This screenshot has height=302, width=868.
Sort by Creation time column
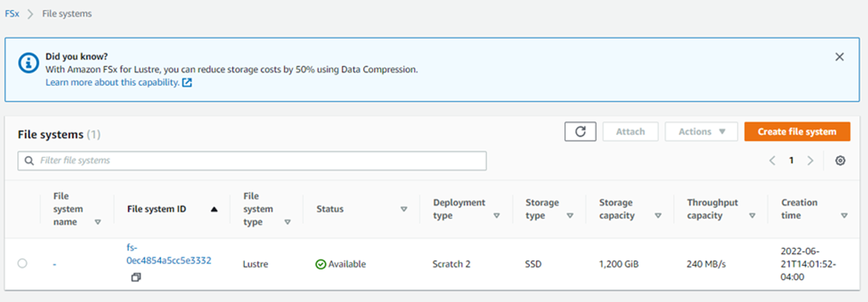point(844,215)
